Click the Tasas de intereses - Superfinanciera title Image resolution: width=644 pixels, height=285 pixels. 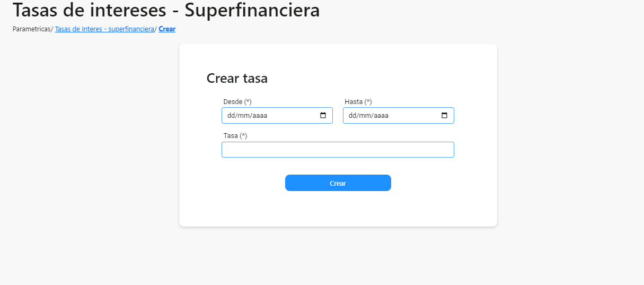click(166, 10)
